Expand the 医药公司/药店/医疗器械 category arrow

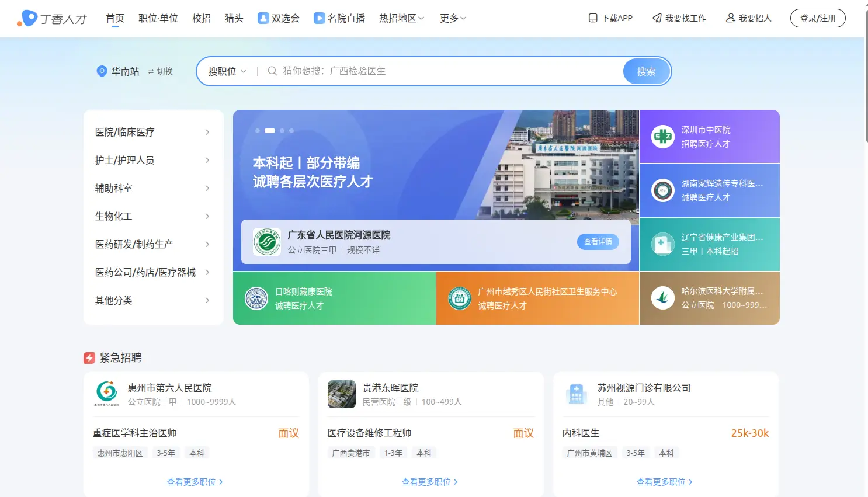click(x=207, y=272)
